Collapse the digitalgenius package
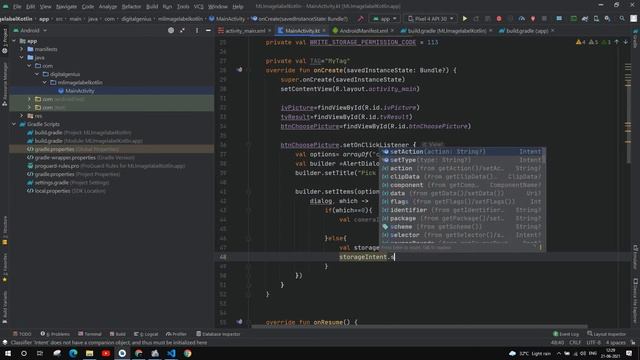The height and width of the screenshot is (360, 640). click(37, 74)
